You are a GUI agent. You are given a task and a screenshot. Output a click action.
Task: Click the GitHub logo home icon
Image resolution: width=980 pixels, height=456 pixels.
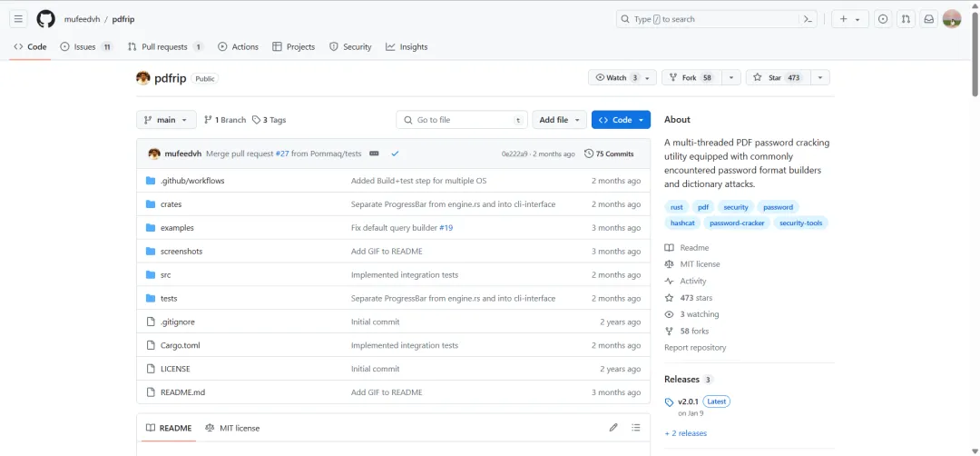click(x=45, y=19)
